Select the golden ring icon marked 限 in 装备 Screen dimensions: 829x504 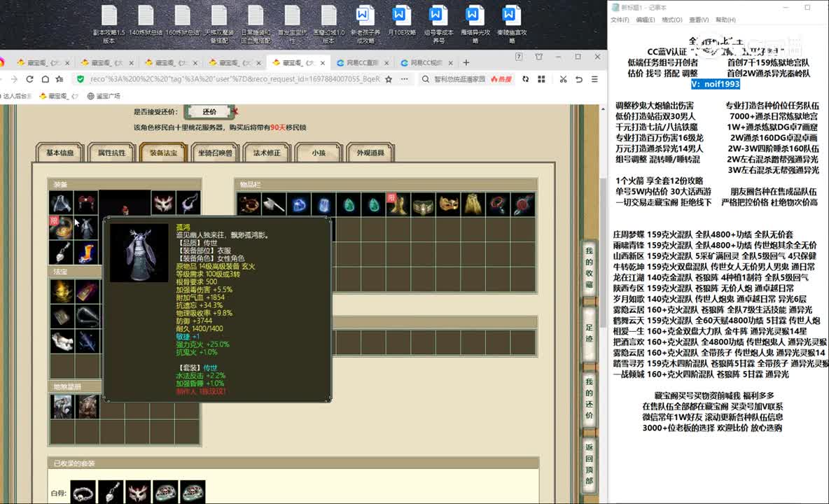pyautogui.click(x=62, y=227)
